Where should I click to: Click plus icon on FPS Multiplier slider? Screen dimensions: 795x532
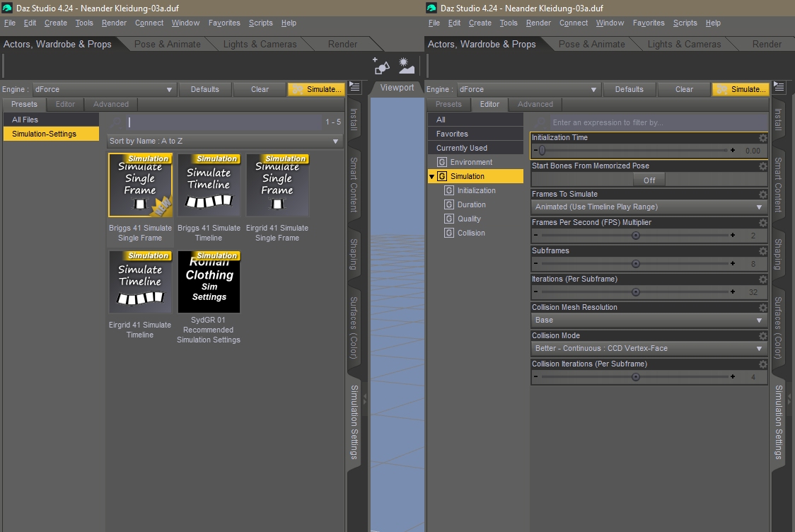click(x=733, y=235)
